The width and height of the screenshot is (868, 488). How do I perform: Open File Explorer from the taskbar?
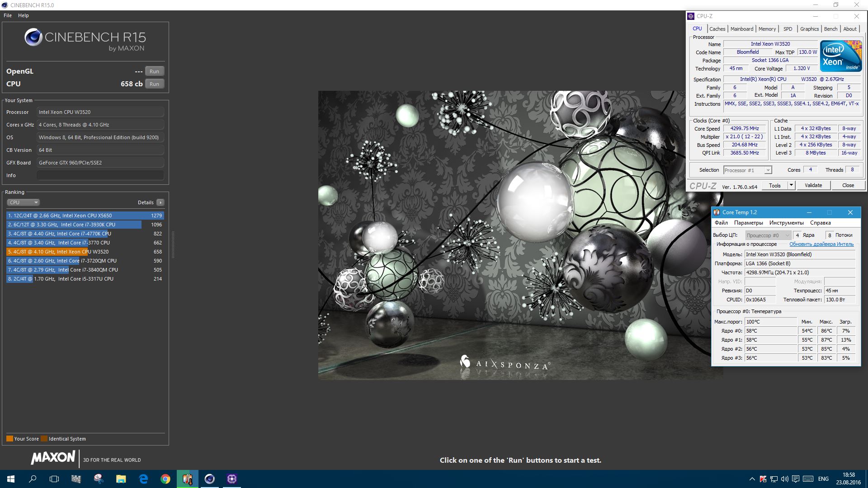point(121,479)
